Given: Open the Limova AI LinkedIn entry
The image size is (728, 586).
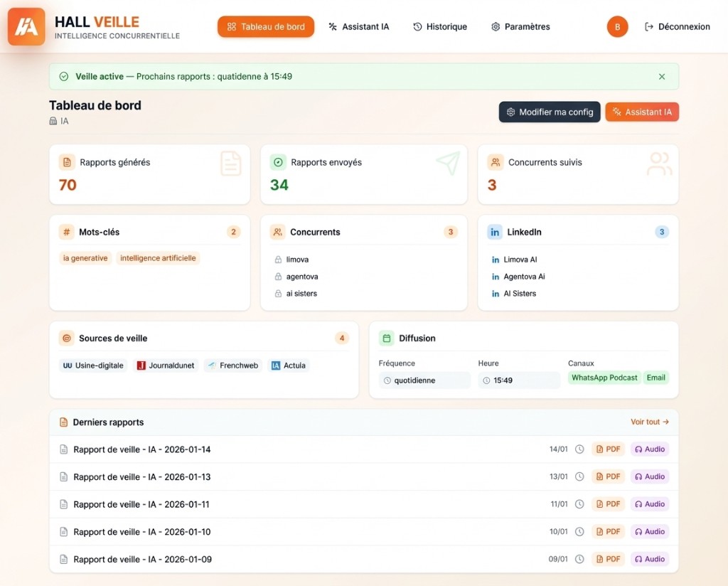Looking at the screenshot, I should point(515,260).
